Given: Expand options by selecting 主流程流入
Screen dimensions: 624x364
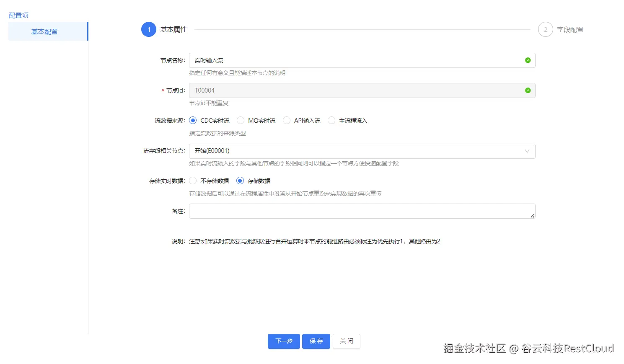Looking at the screenshot, I should click(331, 120).
